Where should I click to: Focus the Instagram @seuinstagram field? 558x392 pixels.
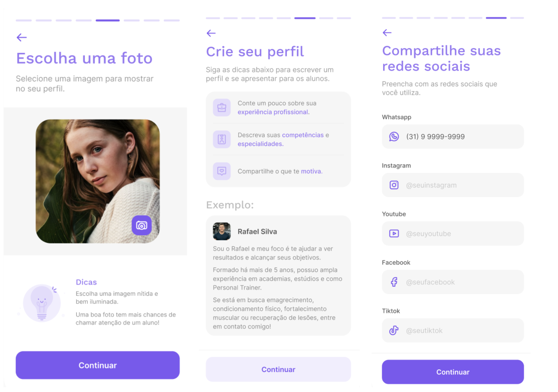pos(453,185)
